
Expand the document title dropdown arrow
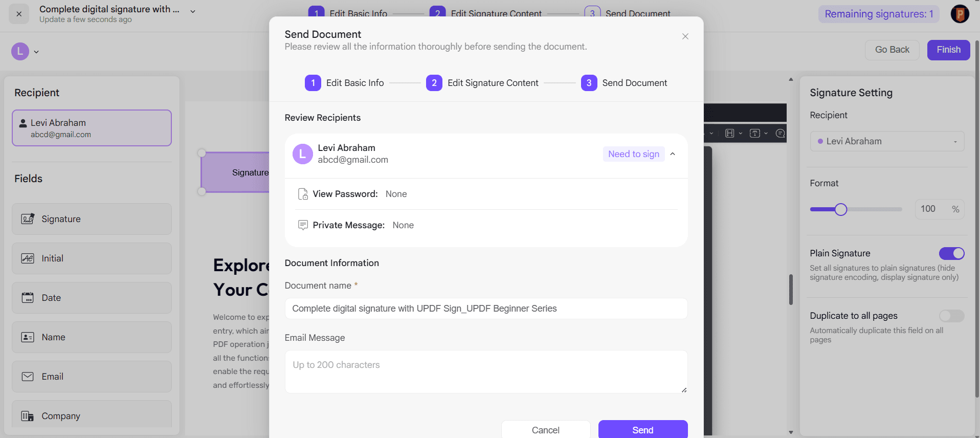pyautogui.click(x=193, y=11)
